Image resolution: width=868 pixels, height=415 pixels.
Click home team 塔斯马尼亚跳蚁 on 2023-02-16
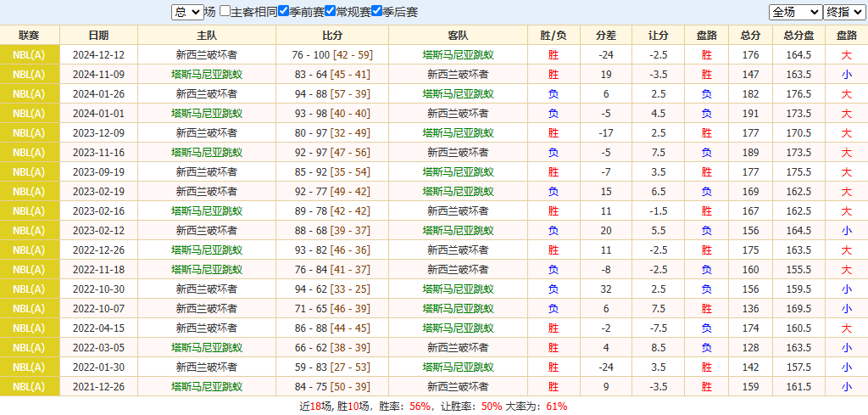click(x=207, y=211)
